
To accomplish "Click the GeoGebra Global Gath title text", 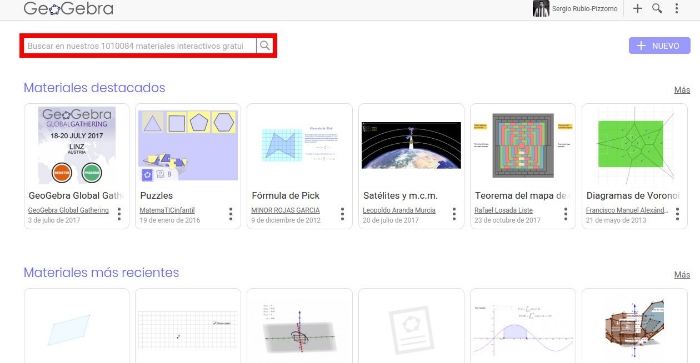I will pos(75,196).
